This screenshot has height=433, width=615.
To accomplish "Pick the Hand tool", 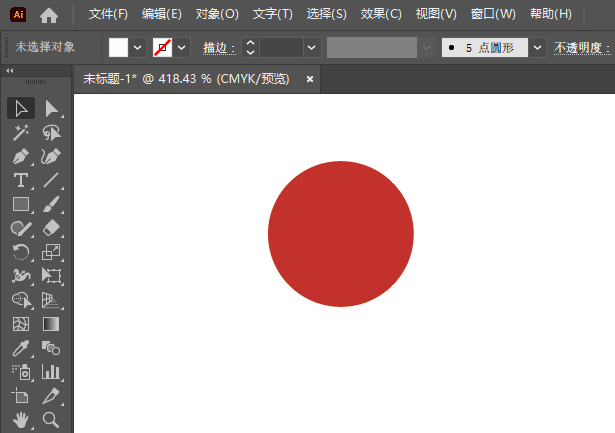I will click(x=21, y=420).
